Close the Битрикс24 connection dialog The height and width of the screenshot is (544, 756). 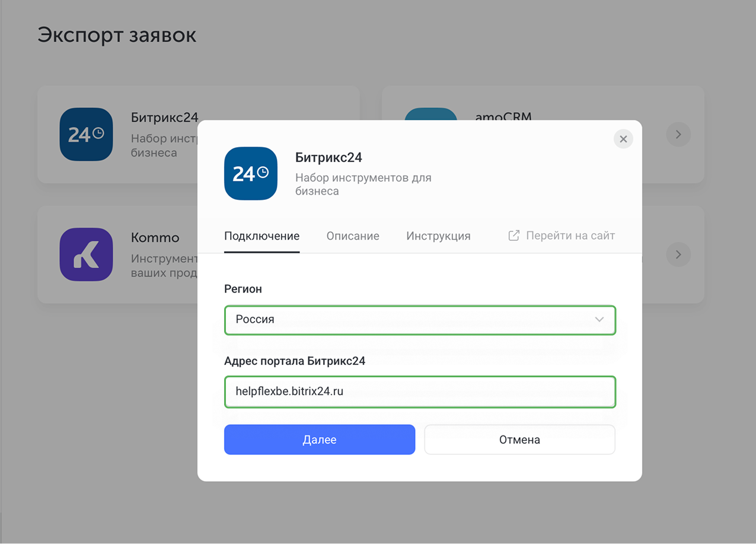[623, 139]
